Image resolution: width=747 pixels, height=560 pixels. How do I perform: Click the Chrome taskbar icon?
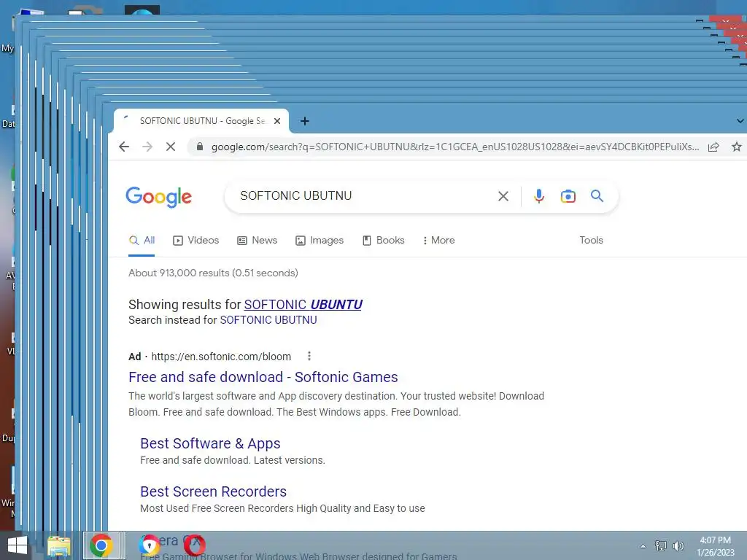tap(101, 545)
